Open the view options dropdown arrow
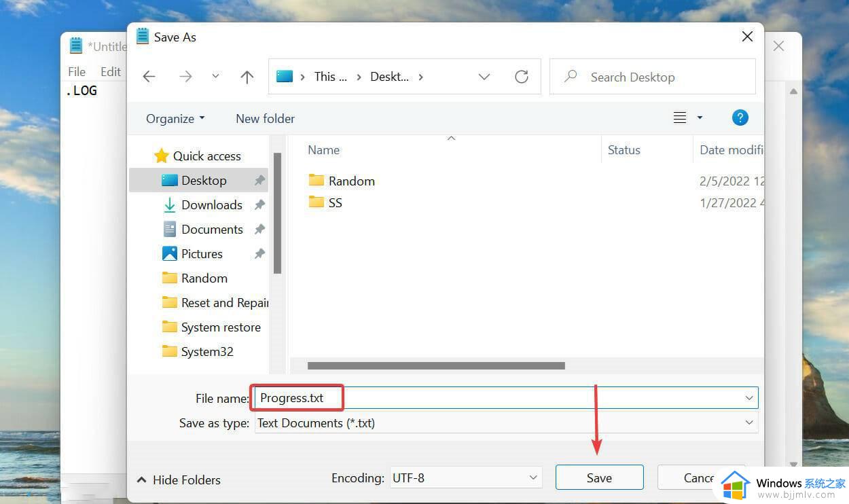This screenshot has height=504, width=849. [x=700, y=118]
